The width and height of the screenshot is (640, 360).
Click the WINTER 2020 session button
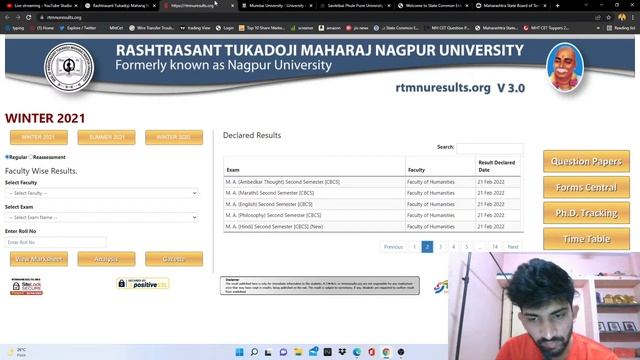point(174,138)
